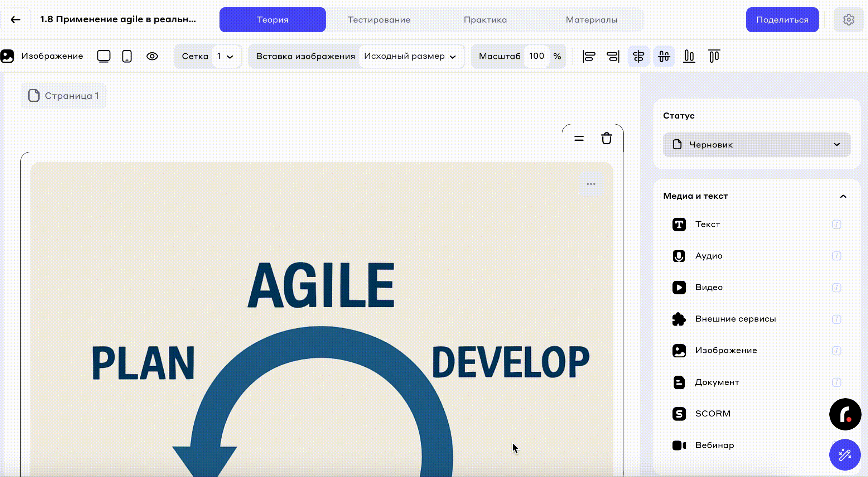Switch to the Тестирование tab
The image size is (868, 477).
coord(379,20)
